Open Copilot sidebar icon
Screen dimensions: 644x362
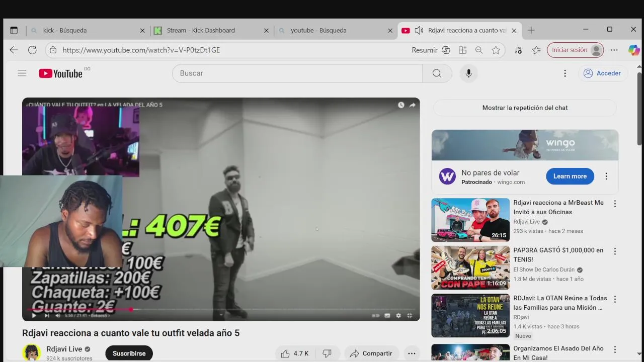pyautogui.click(x=633, y=50)
